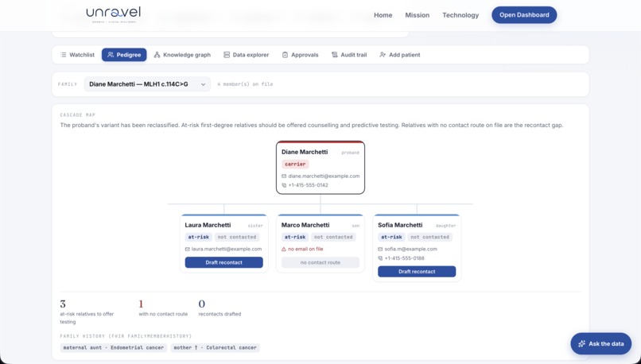Open the Technology page link

click(x=460, y=15)
